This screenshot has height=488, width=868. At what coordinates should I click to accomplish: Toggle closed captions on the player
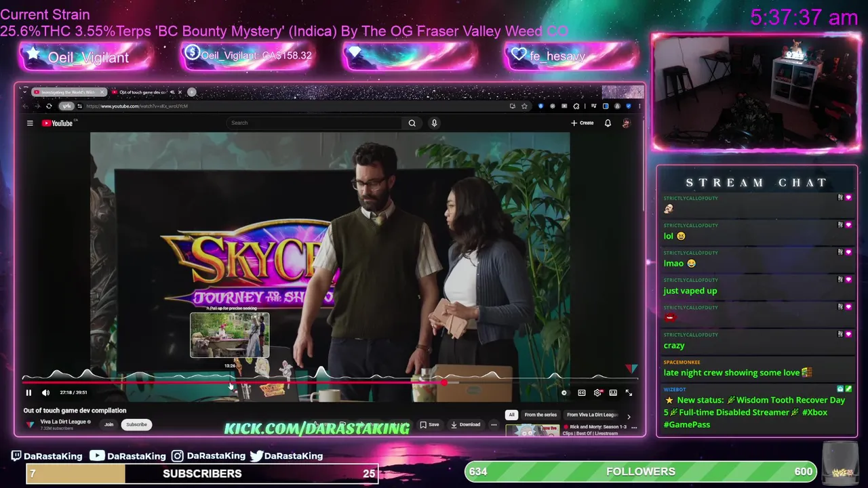click(x=581, y=392)
